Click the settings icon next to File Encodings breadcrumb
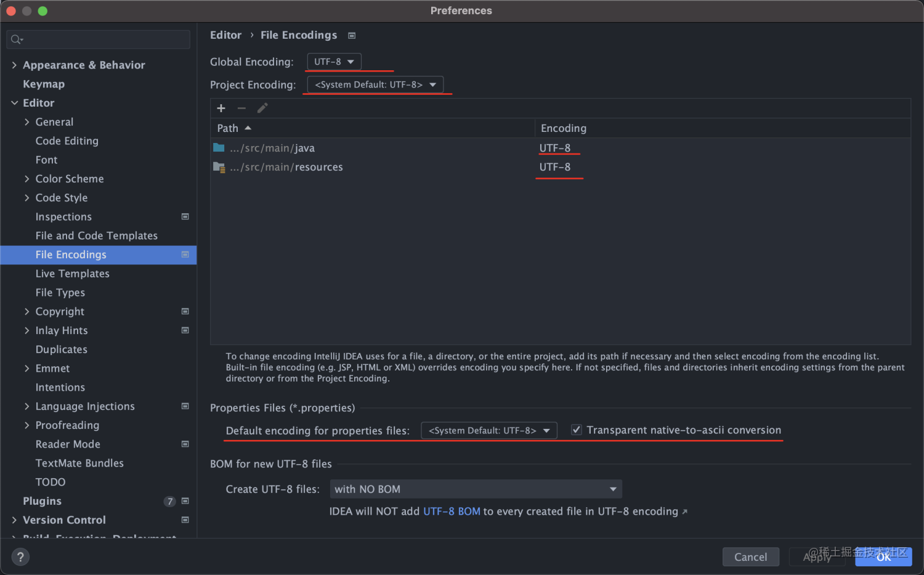 [x=352, y=36]
